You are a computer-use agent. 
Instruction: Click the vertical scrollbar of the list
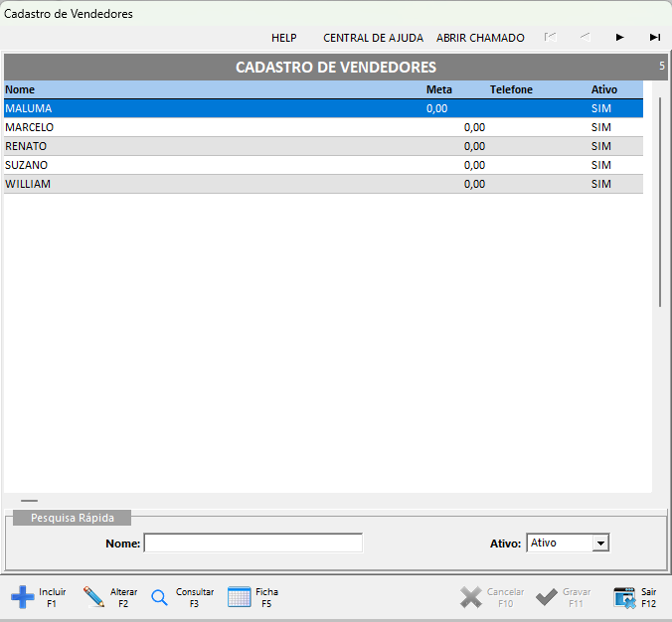click(659, 199)
